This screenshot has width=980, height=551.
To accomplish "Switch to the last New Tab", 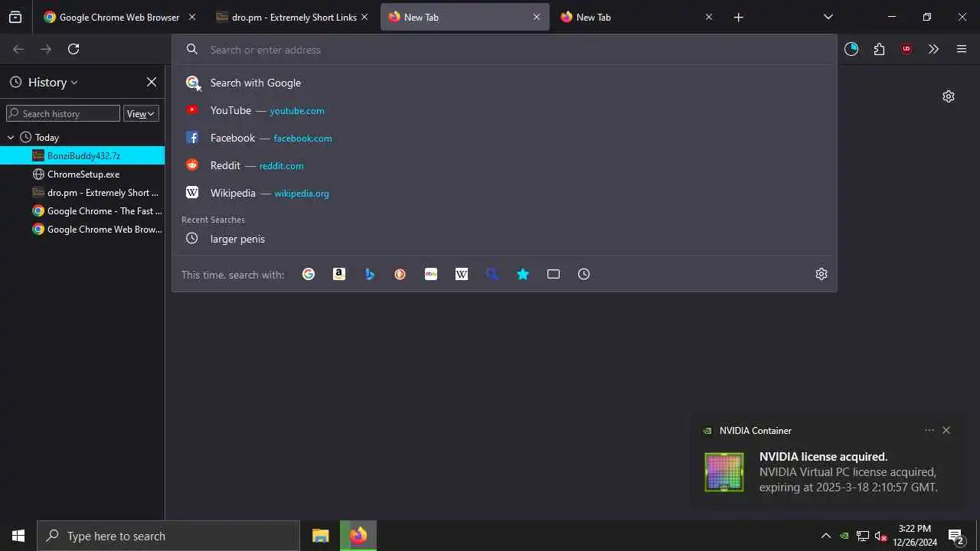I will (635, 17).
